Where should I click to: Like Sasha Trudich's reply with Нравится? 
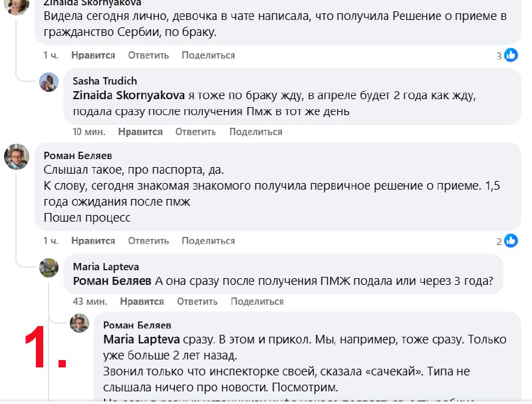click(140, 132)
